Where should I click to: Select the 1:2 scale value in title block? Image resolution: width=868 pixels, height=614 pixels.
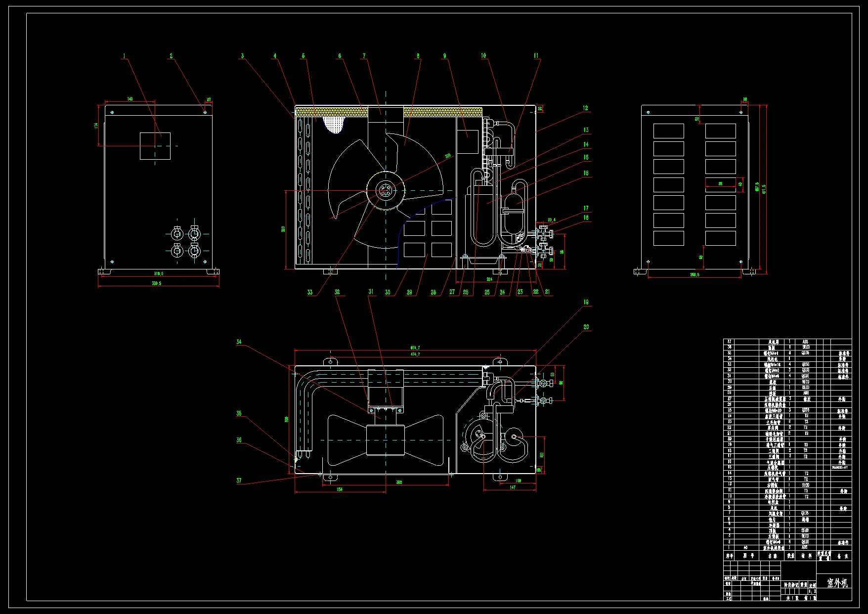point(812,591)
